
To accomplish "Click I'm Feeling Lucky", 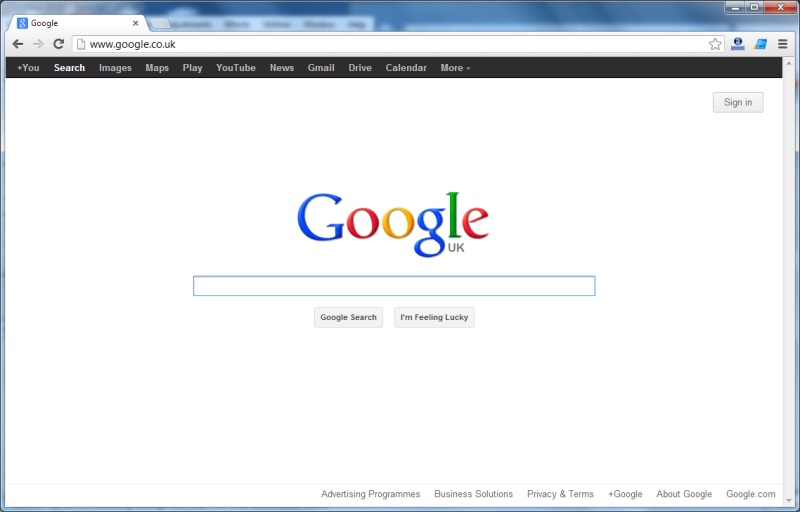I will tap(434, 317).
